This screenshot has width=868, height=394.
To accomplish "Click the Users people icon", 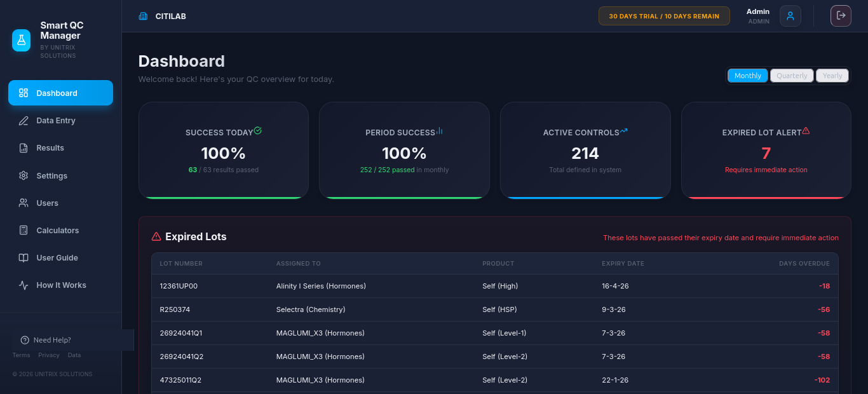I will (x=24, y=203).
